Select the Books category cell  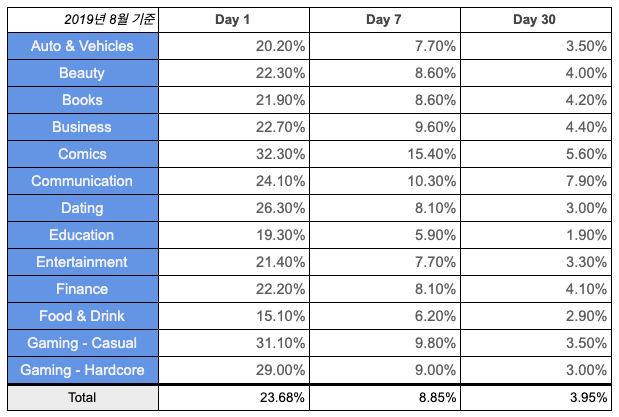tap(83, 100)
